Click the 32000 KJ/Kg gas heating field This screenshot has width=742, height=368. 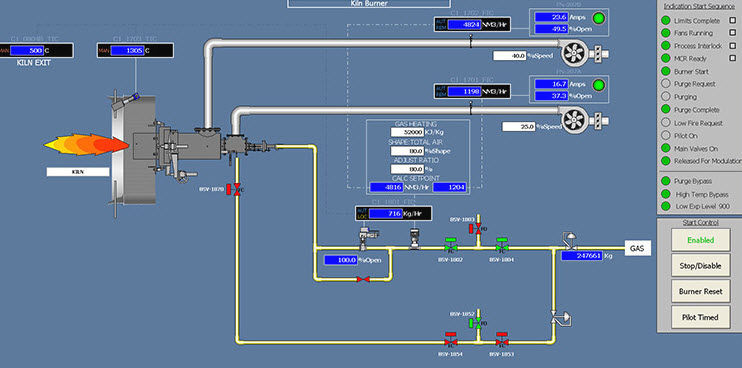[407, 132]
